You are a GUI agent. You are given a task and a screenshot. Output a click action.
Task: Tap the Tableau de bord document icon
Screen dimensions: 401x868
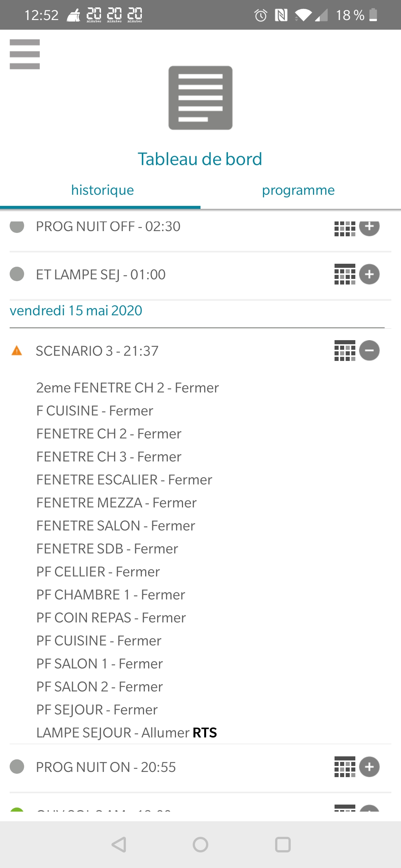click(200, 98)
